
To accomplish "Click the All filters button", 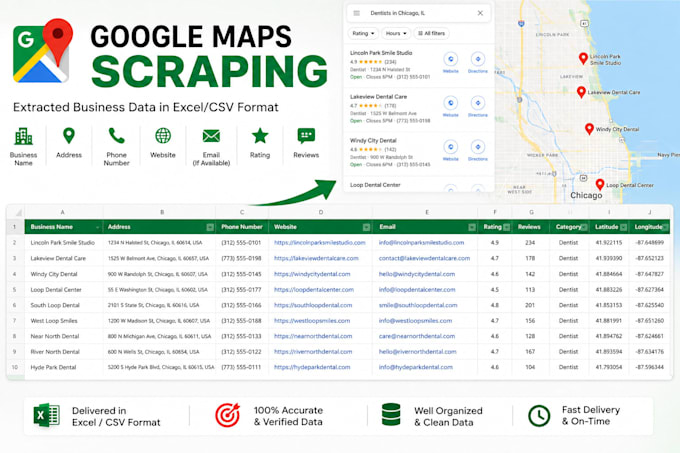I will coord(432,33).
